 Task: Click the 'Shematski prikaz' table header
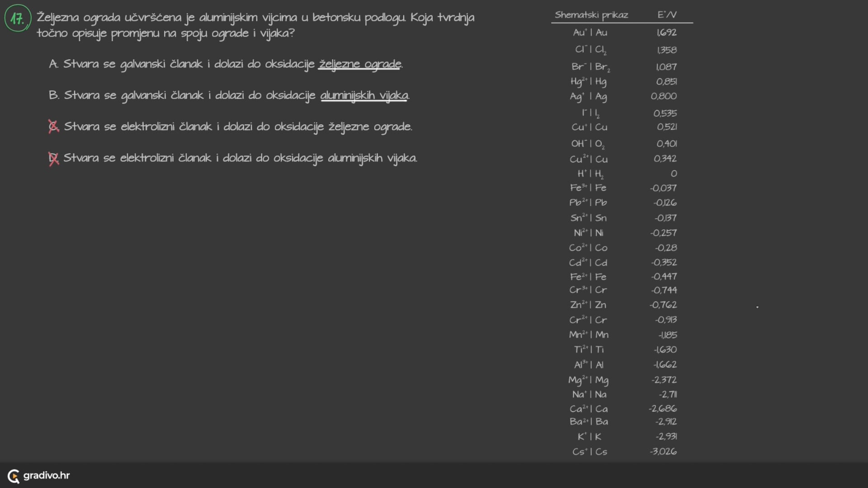(591, 15)
